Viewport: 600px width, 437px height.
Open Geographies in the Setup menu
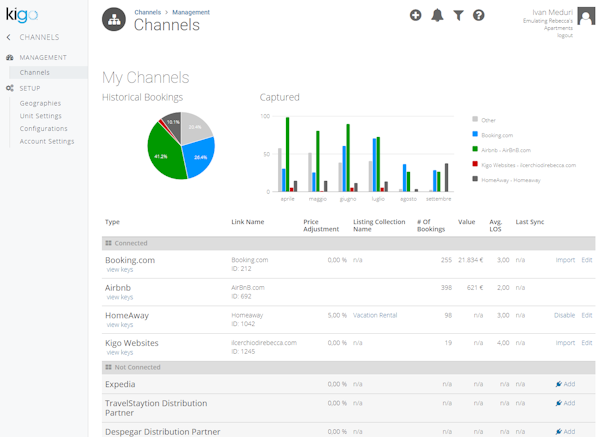pyautogui.click(x=40, y=103)
